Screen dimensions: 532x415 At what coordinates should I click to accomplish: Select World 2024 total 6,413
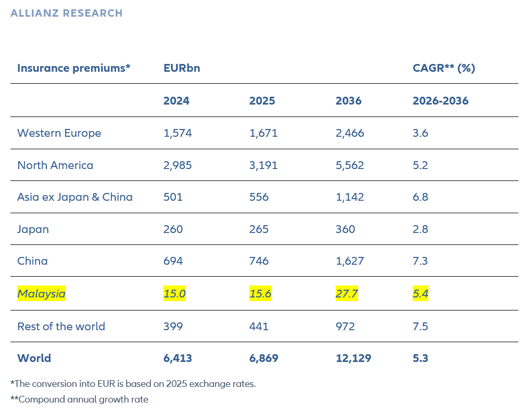point(178,358)
